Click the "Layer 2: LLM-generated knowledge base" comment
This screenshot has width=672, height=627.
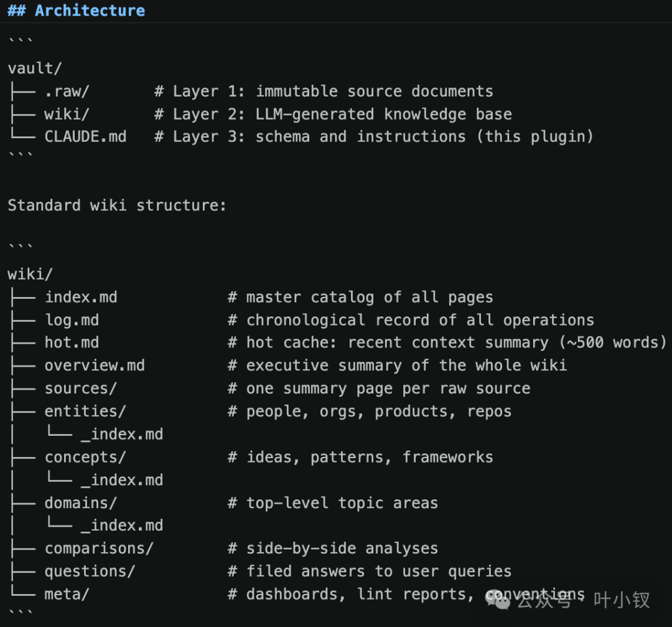[x=333, y=114]
